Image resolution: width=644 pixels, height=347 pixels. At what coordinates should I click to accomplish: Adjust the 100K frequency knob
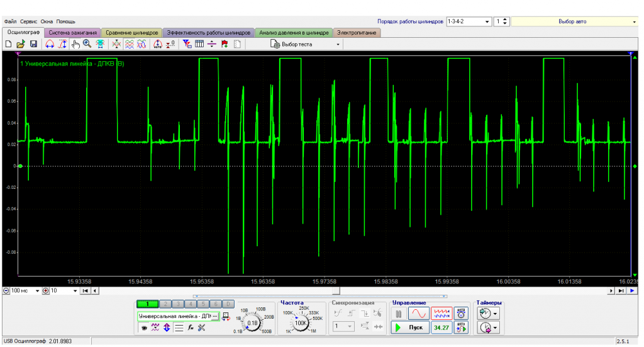point(301,322)
